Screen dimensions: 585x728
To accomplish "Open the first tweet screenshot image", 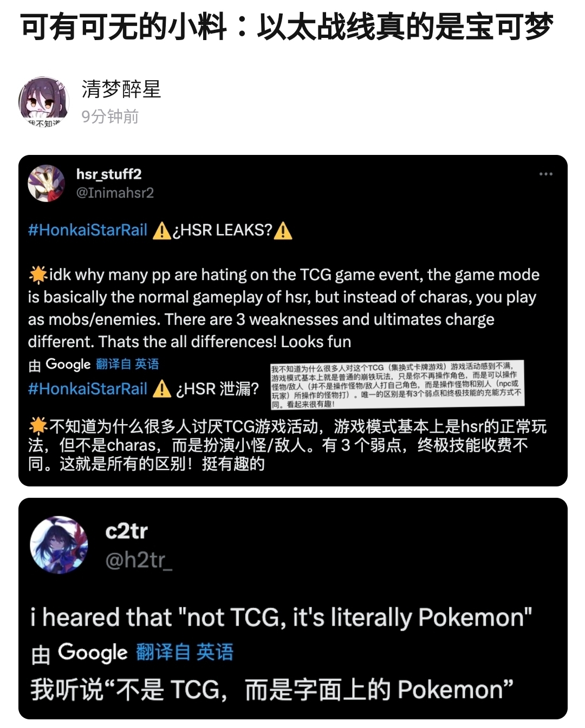I will click(293, 321).
